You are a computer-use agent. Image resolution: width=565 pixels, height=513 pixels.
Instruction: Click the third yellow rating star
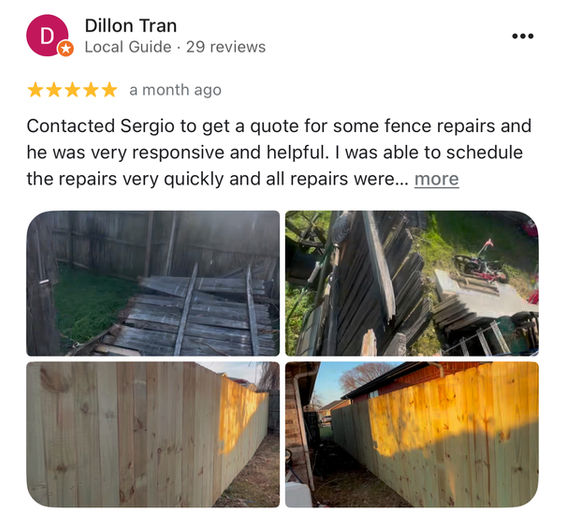[72, 90]
